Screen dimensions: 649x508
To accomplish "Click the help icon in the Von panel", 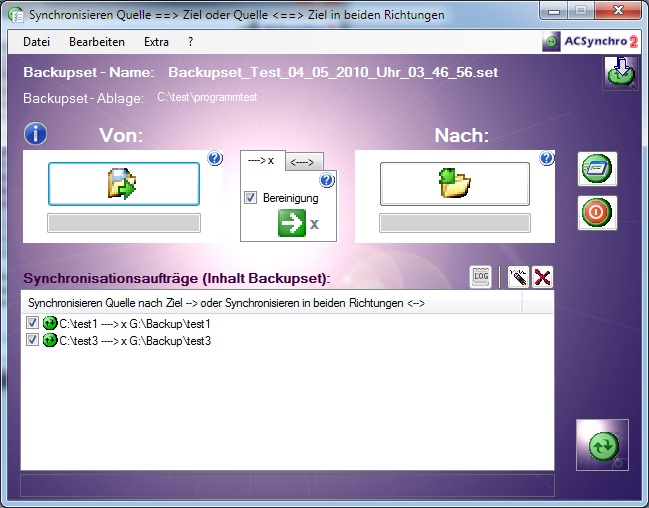I will coord(215,158).
